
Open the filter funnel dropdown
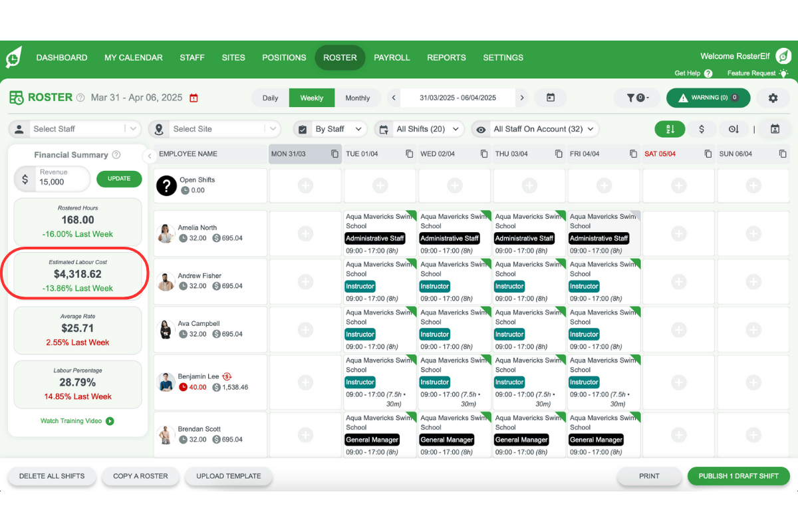click(x=638, y=98)
